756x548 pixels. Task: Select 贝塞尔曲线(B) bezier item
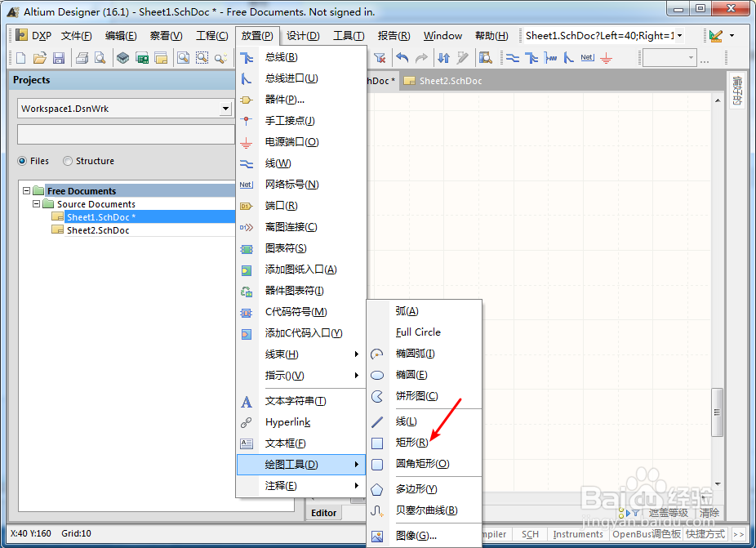[425, 510]
